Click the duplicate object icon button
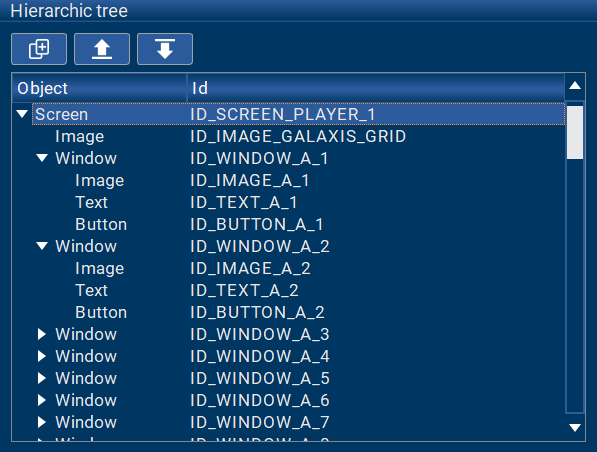The width and height of the screenshot is (597, 452). tap(39, 49)
